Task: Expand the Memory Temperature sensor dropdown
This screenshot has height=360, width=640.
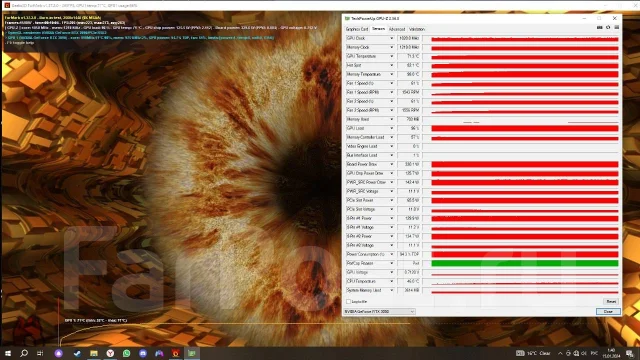Action: click(x=391, y=74)
